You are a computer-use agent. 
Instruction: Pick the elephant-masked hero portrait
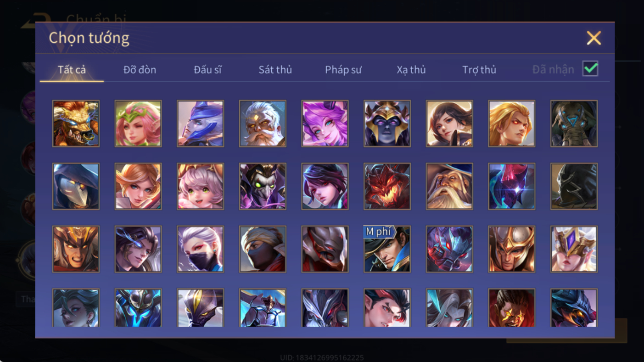574,124
